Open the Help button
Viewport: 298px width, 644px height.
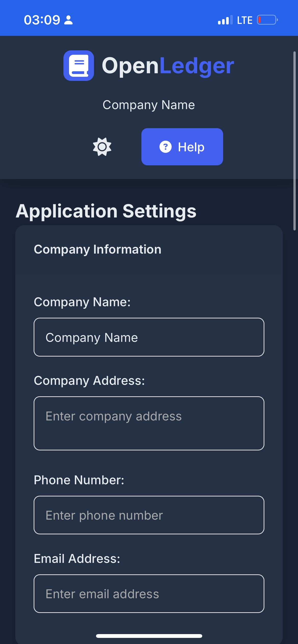[x=182, y=147]
